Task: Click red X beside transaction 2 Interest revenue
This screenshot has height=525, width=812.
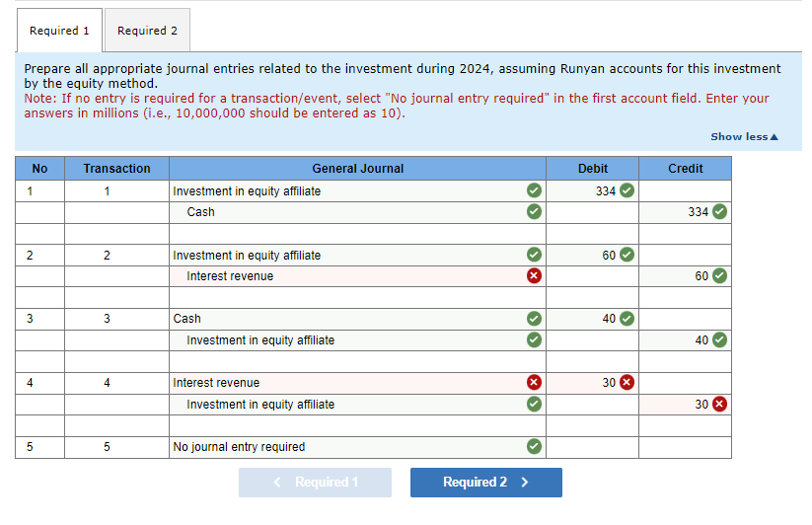Action: pos(534,276)
